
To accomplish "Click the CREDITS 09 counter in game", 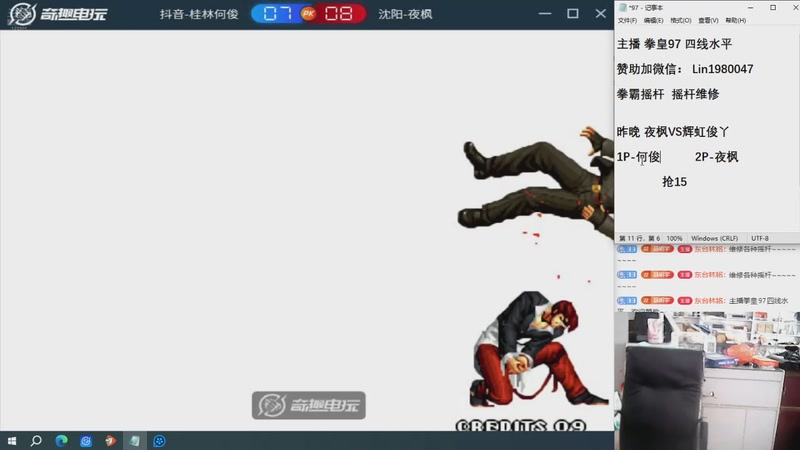I will [x=520, y=426].
